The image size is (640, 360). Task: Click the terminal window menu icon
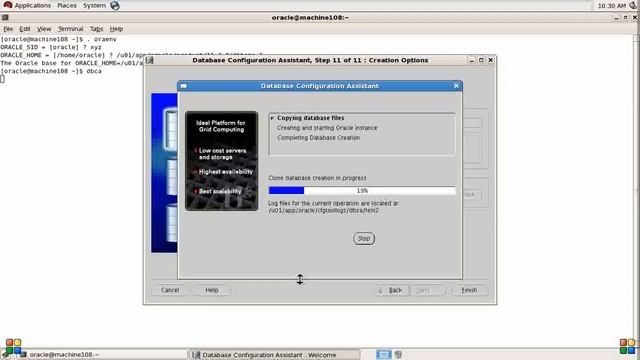coord(5,18)
